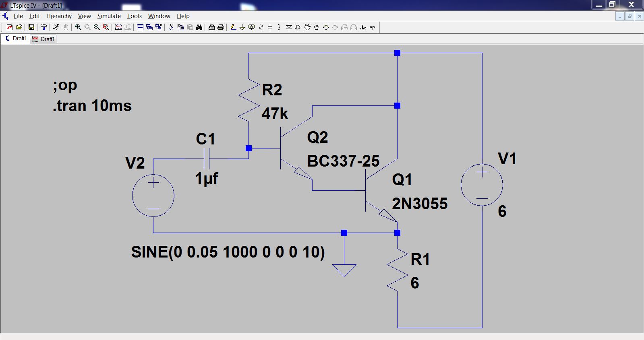Select Drag closed-hand tool

[317, 27]
